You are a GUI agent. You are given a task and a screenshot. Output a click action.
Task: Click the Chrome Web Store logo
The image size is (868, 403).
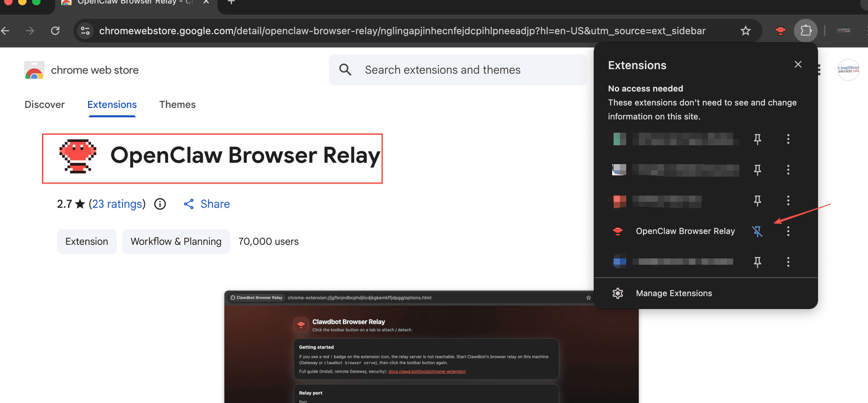[x=34, y=70]
